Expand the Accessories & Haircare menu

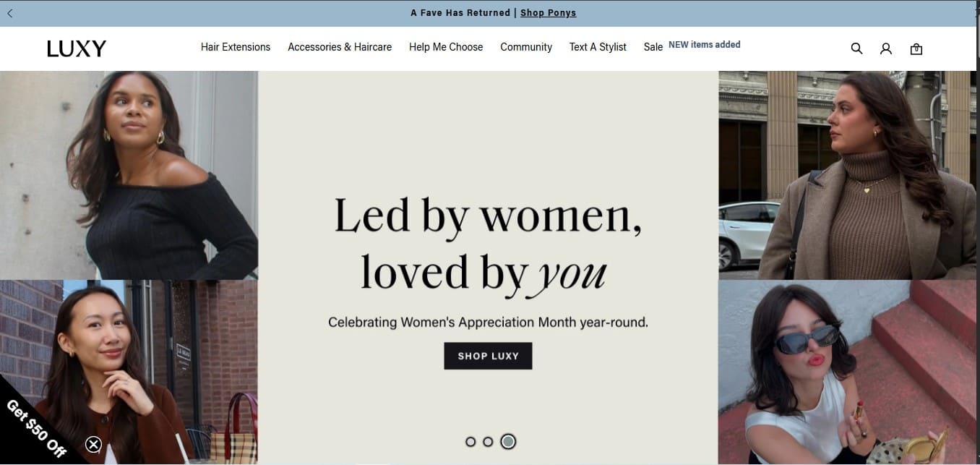click(340, 47)
